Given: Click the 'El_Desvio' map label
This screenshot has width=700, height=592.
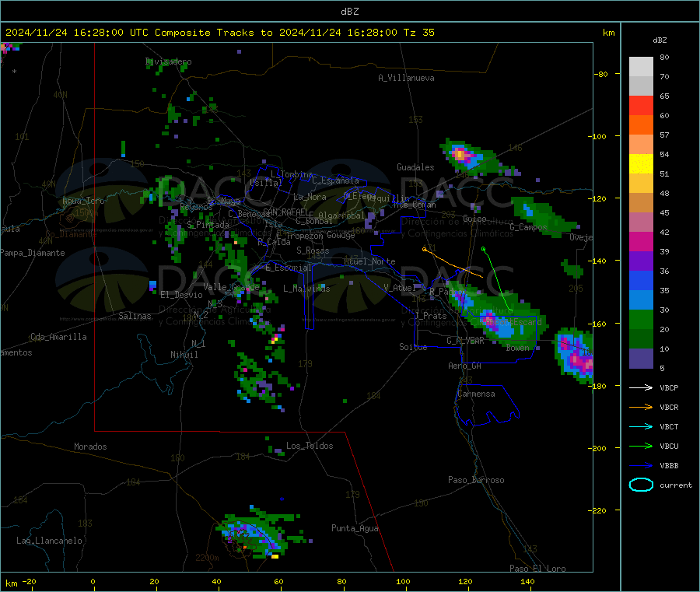Looking at the screenshot, I should coord(181,295).
